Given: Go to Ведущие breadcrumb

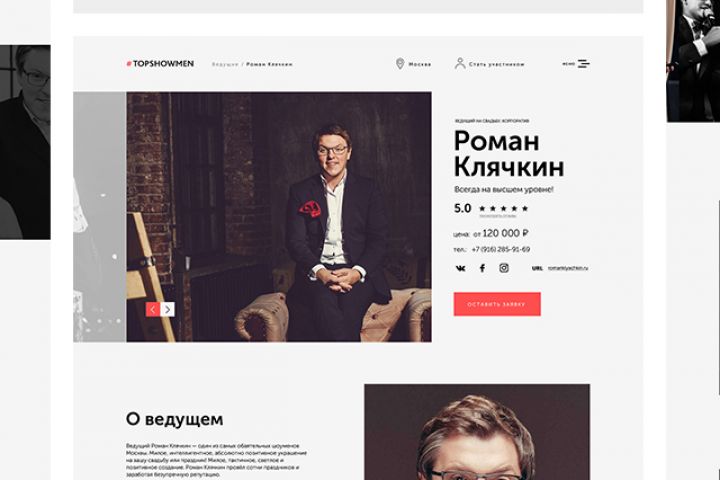Looking at the screenshot, I should [x=225, y=64].
